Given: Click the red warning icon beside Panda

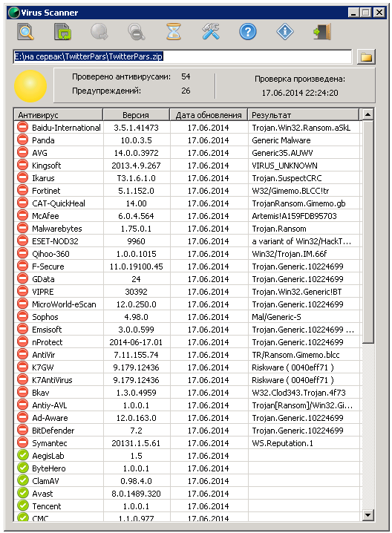Looking at the screenshot, I should coord(22,140).
